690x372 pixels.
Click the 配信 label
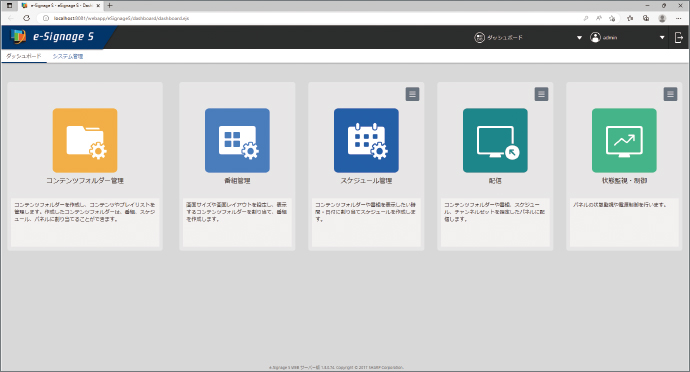pos(495,180)
